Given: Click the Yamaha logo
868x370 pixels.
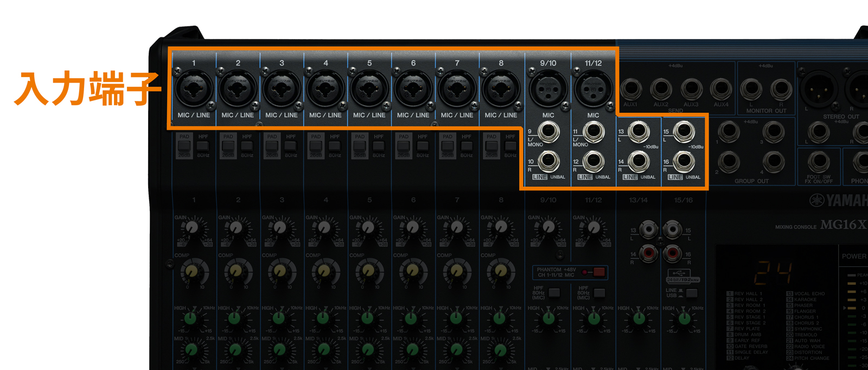Looking at the screenshot, I should click(839, 200).
